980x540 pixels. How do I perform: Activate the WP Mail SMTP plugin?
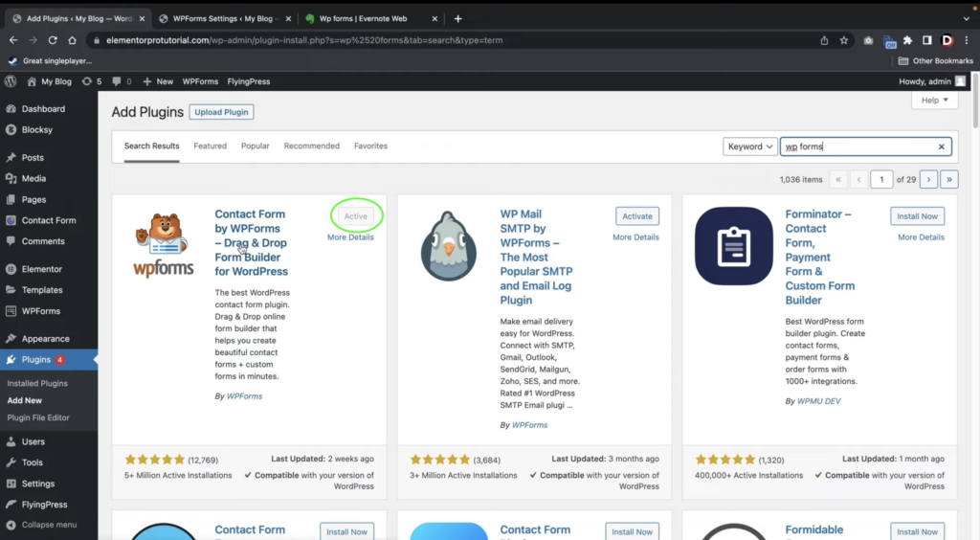(636, 216)
